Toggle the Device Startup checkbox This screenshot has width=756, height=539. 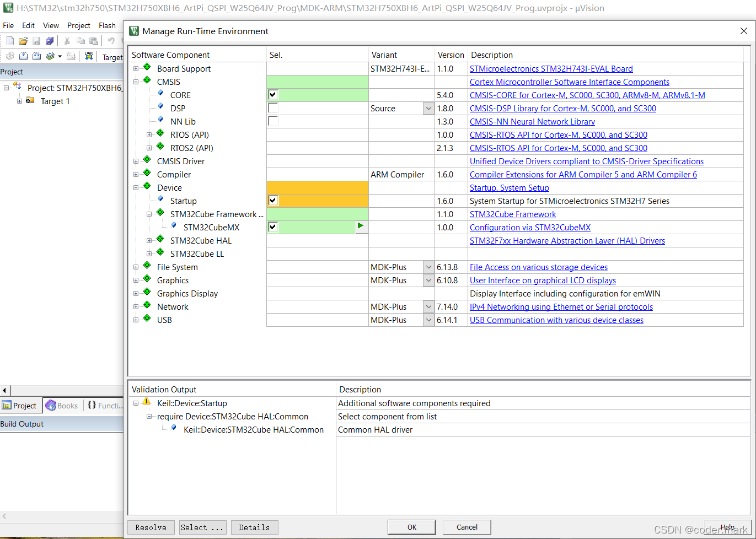pos(273,201)
